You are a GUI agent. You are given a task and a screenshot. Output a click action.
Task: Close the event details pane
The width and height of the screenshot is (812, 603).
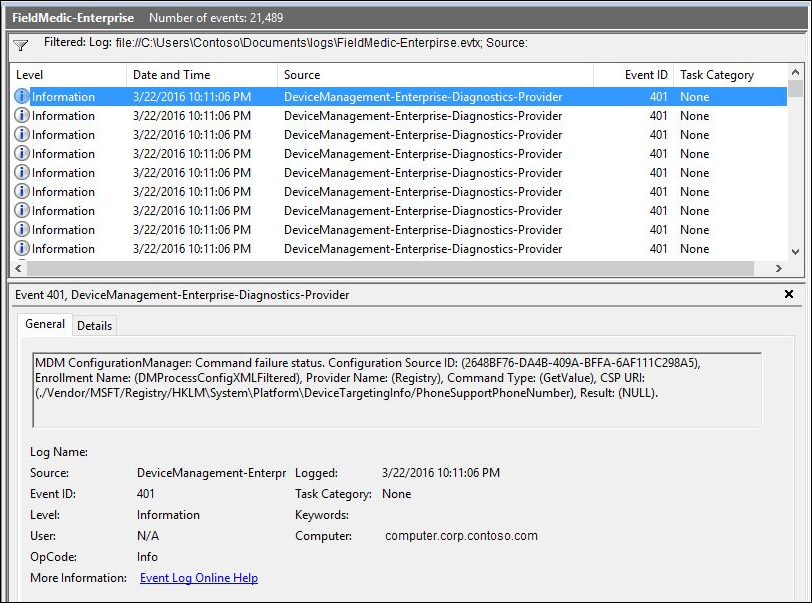click(x=789, y=295)
